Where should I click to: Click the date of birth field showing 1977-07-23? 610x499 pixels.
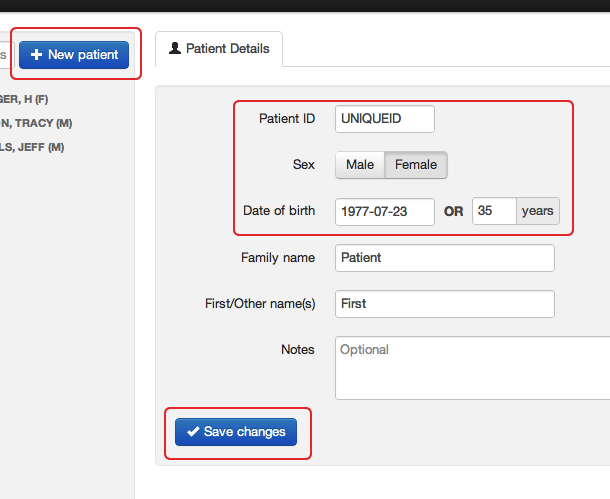385,211
